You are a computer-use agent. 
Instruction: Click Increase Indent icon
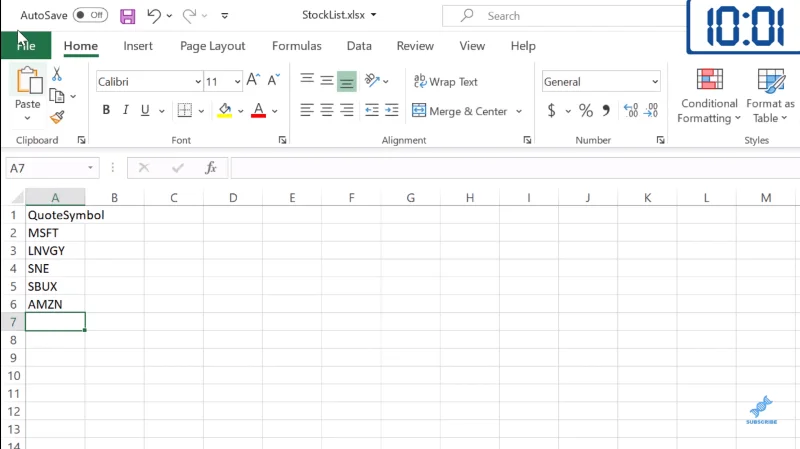[392, 110]
